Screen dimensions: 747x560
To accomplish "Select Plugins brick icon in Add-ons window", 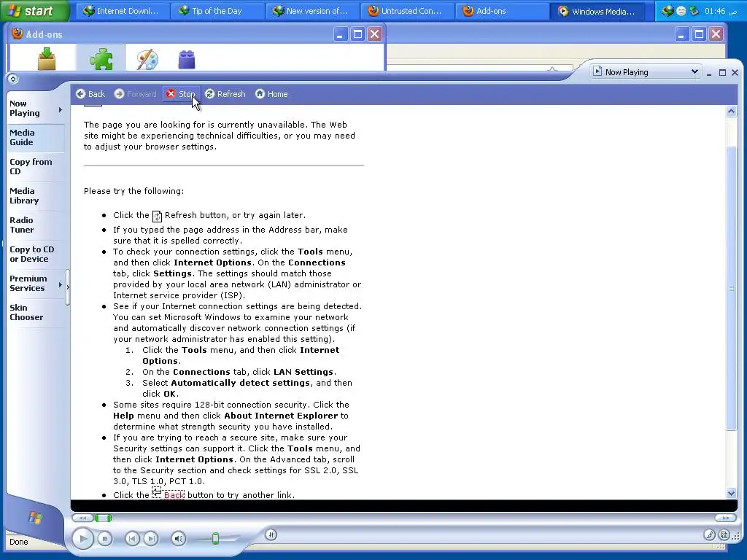I will pyautogui.click(x=187, y=60).
